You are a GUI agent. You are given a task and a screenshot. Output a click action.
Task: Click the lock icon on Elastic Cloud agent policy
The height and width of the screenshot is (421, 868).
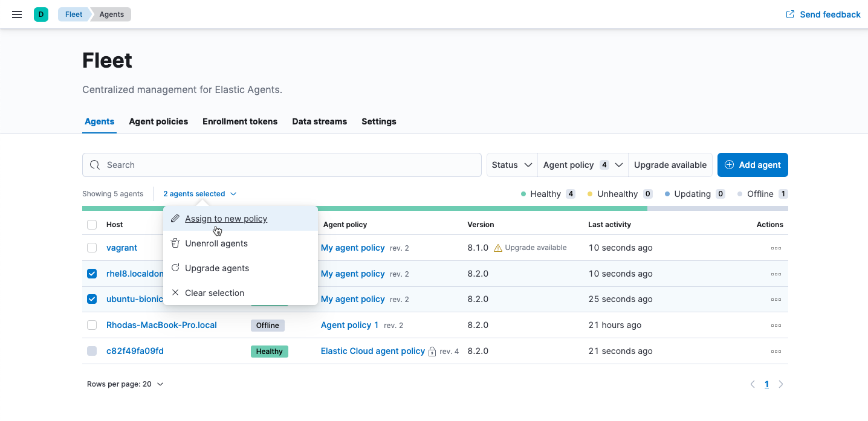coord(433,351)
